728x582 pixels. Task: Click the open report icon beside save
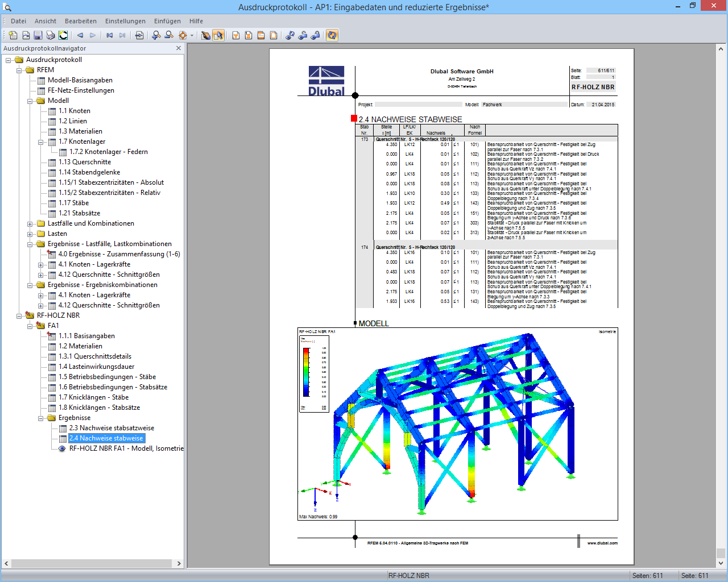(26, 35)
